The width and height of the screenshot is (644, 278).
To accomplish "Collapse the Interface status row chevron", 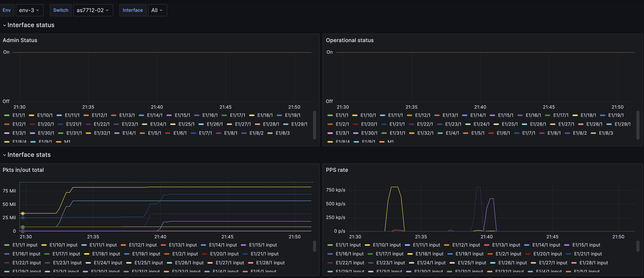I will click(5, 25).
